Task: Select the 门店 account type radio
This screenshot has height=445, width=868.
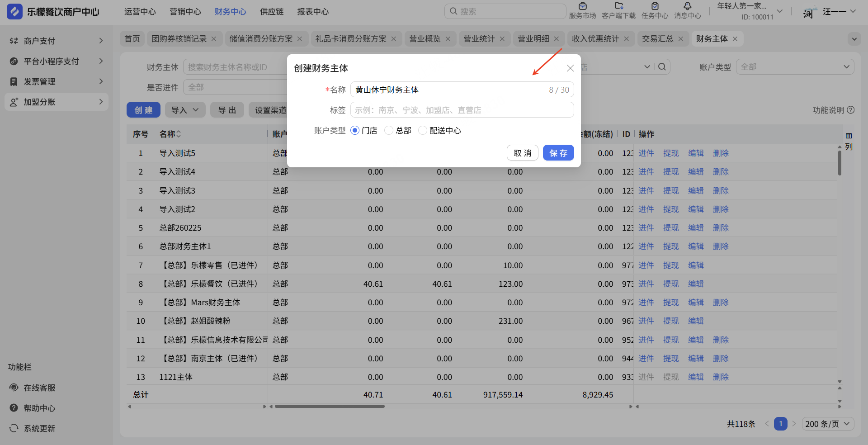Action: pos(355,131)
